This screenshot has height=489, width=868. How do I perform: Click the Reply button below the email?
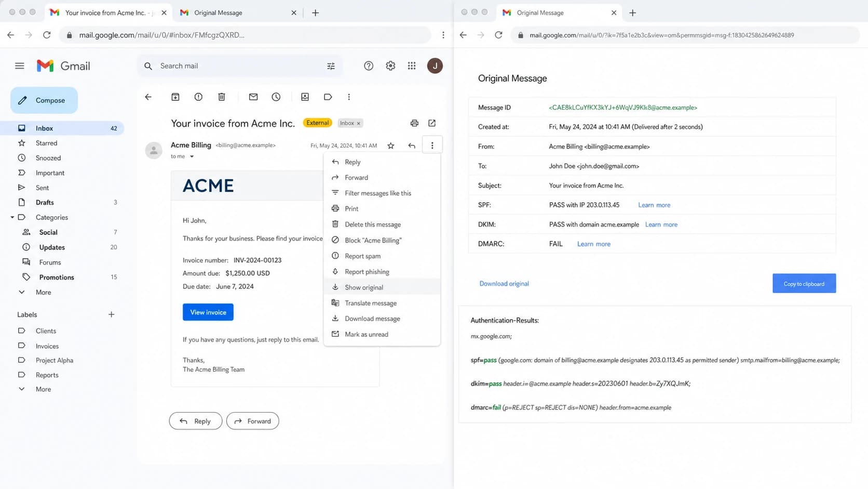coord(196,421)
